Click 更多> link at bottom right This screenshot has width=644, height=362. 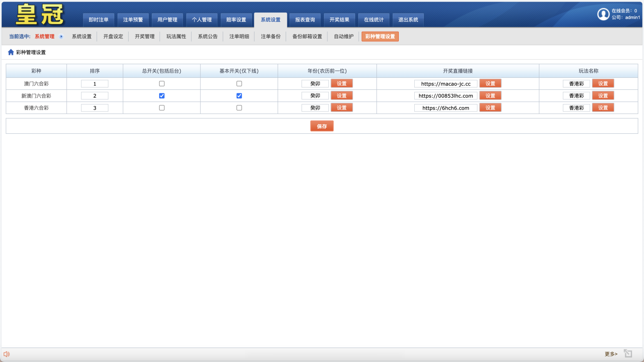(611, 354)
